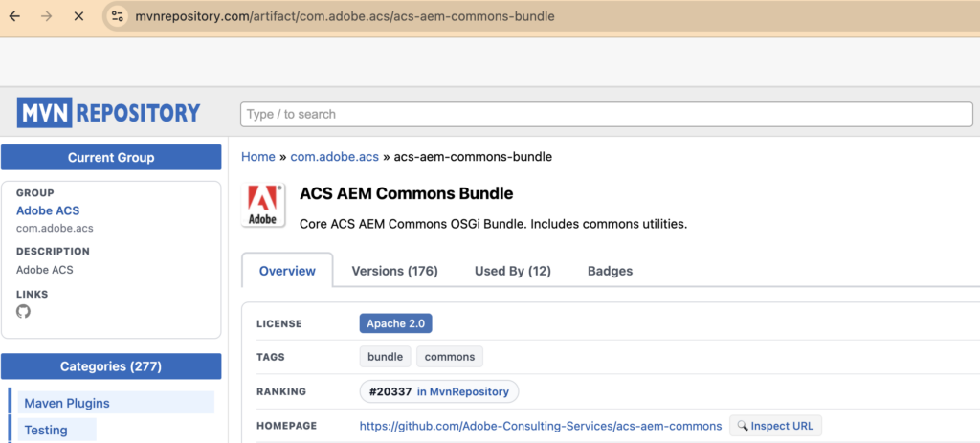
Task: Click the browser forward arrow
Action: pyautogui.click(x=46, y=16)
